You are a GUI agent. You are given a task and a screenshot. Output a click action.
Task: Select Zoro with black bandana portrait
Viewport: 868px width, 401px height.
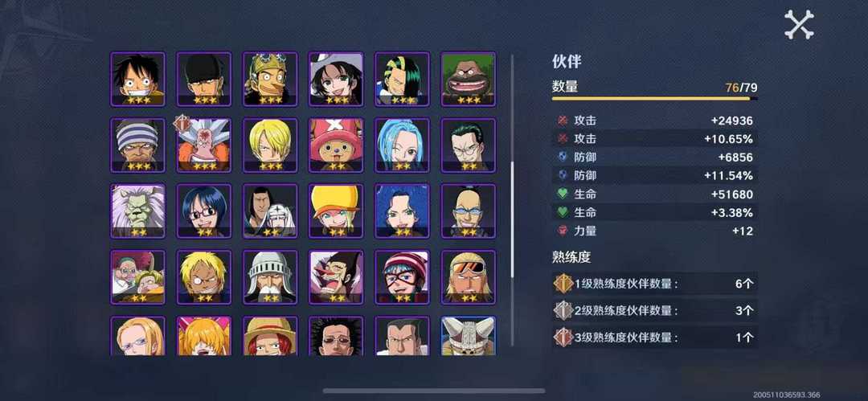[203, 80]
